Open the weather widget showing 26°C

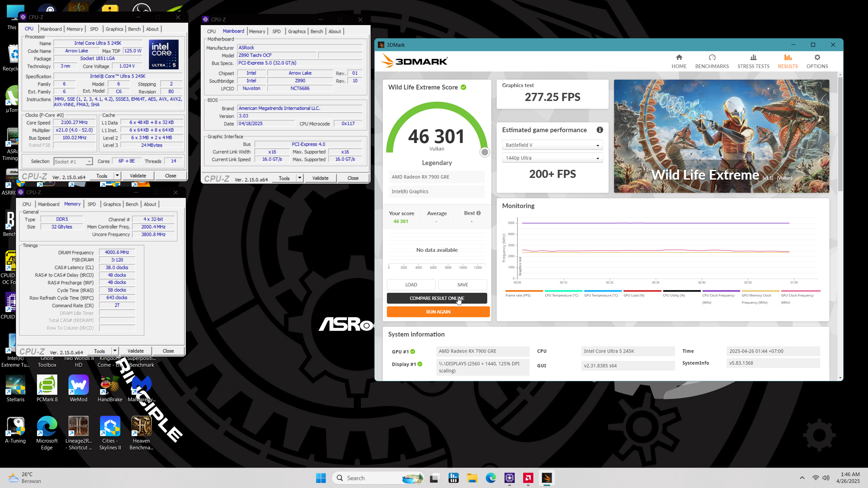(24, 478)
